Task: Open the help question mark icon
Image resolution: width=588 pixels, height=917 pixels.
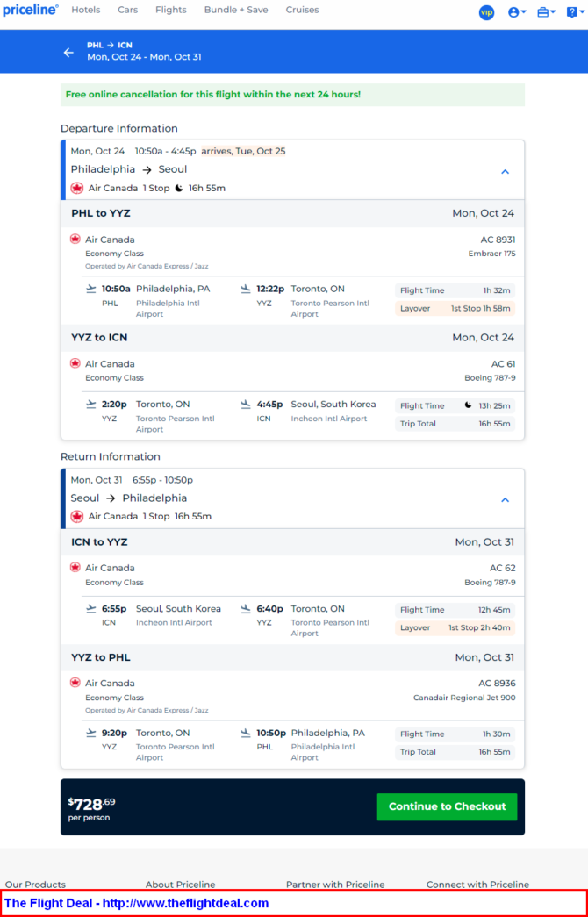Action: pyautogui.click(x=575, y=12)
